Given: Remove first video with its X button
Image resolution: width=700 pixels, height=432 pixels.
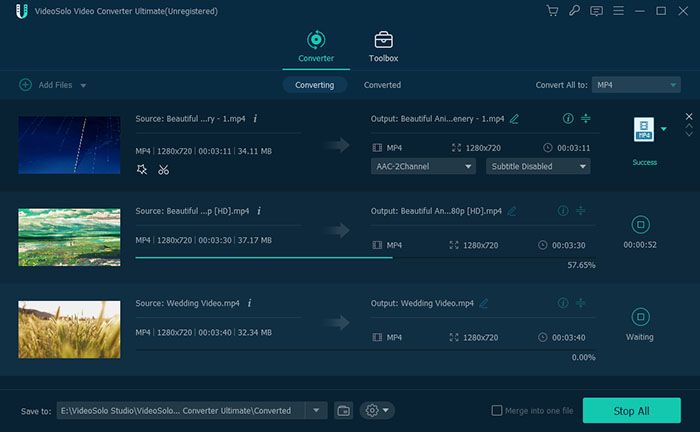Looking at the screenshot, I should click(x=689, y=116).
